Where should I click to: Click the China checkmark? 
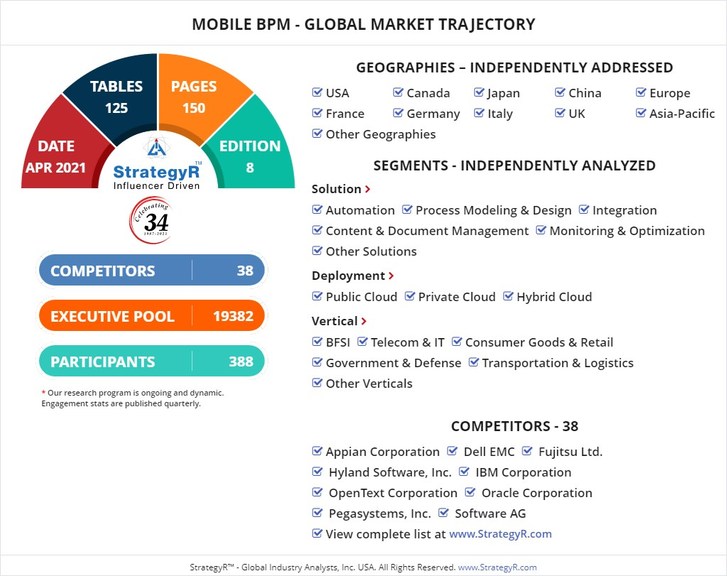coord(560,92)
